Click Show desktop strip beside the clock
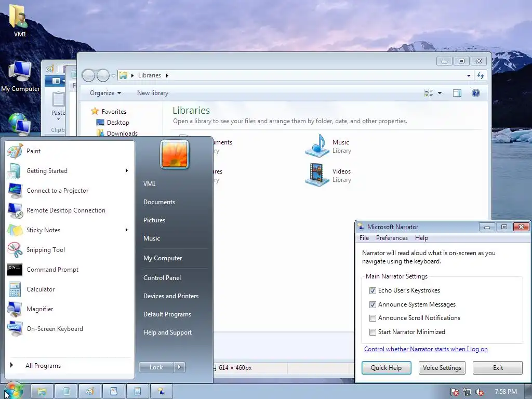 529,392
